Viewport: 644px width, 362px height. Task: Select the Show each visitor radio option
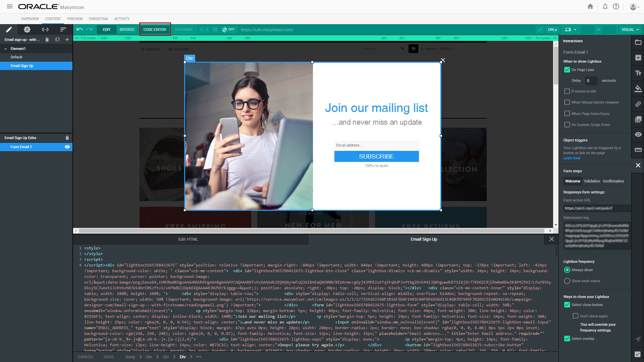[567, 281]
